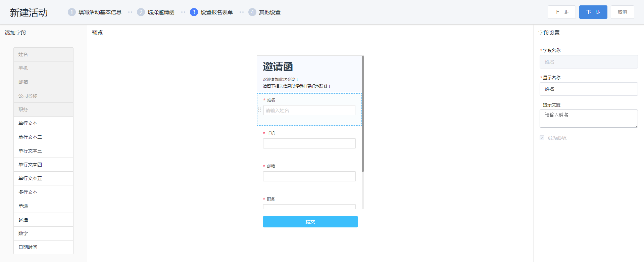Viewport: 644px width, 262px height.
Task: Add 多选 field to form
Action: 43,220
